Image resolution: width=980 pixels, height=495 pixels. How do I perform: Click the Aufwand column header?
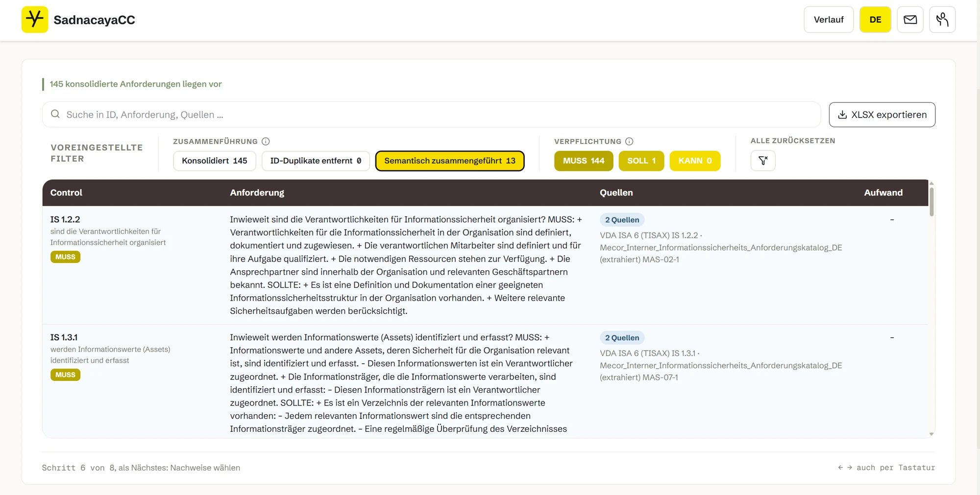tap(883, 192)
